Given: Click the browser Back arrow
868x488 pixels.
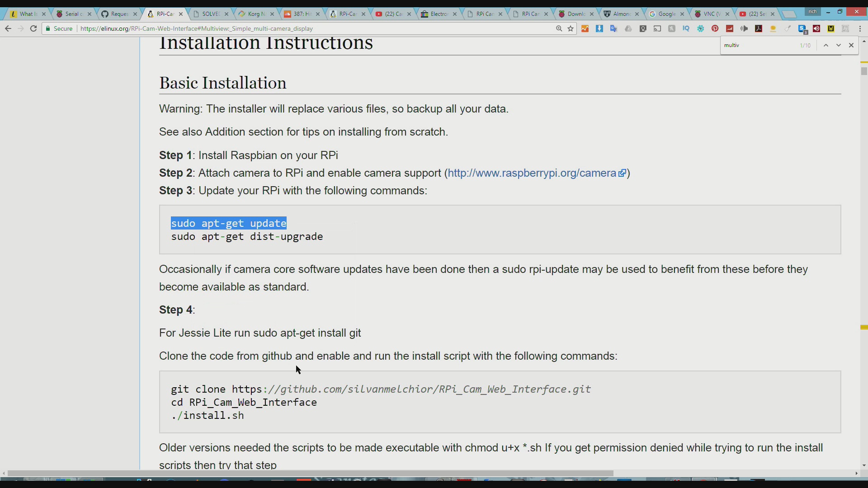Looking at the screenshot, I should coord(8,28).
